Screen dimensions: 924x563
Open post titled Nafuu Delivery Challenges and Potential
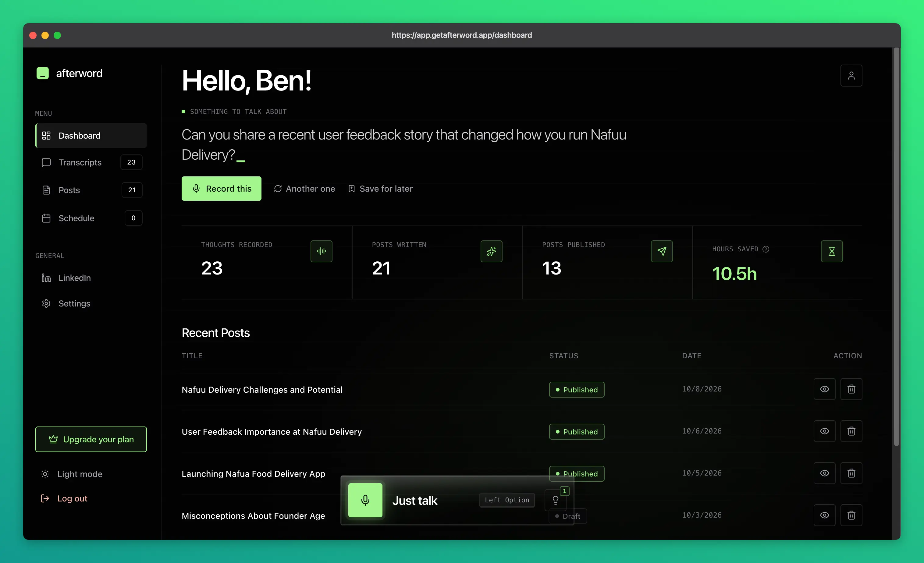click(262, 389)
